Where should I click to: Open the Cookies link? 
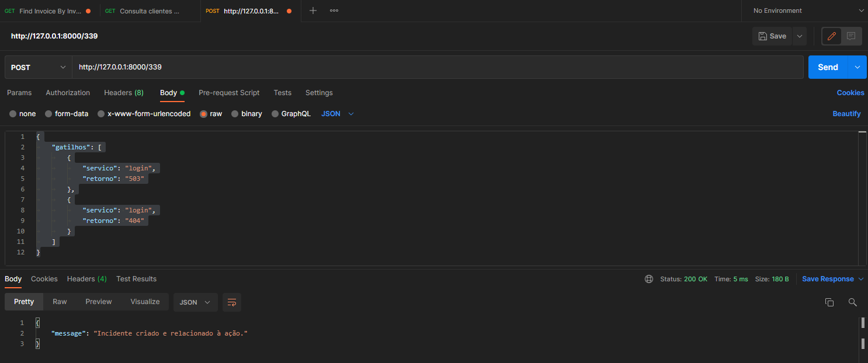click(x=850, y=93)
